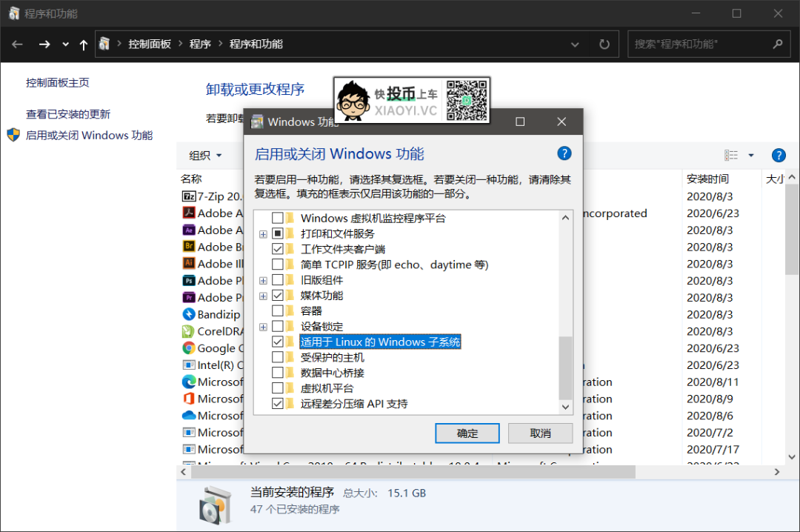This screenshot has height=532, width=800.
Task: Click the Bandizip icon in list
Action: (x=189, y=314)
